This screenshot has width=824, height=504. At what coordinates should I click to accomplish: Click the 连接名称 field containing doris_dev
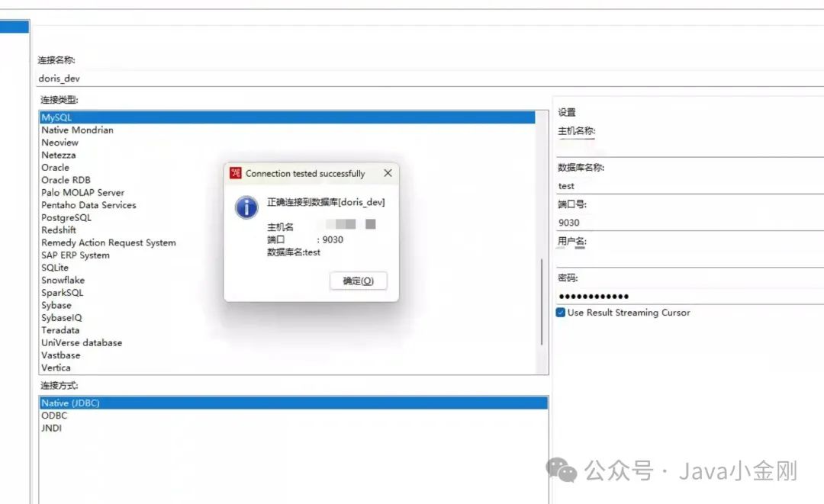tap(430, 79)
